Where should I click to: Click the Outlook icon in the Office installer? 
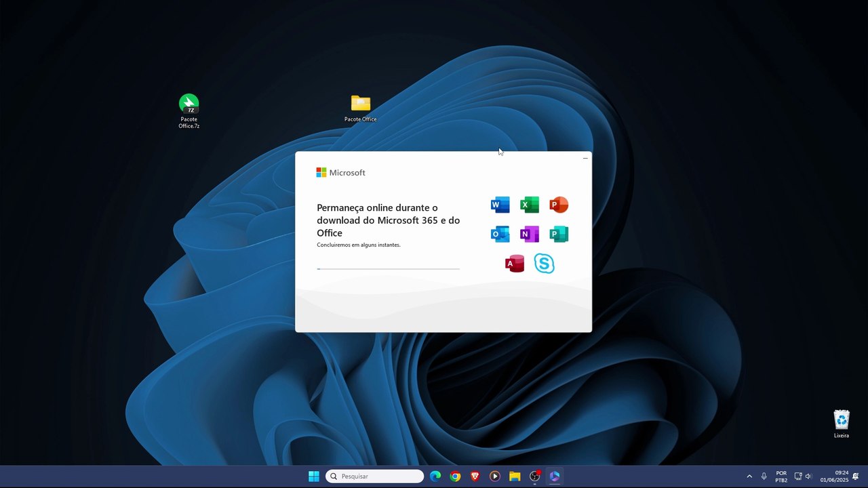[x=500, y=235]
